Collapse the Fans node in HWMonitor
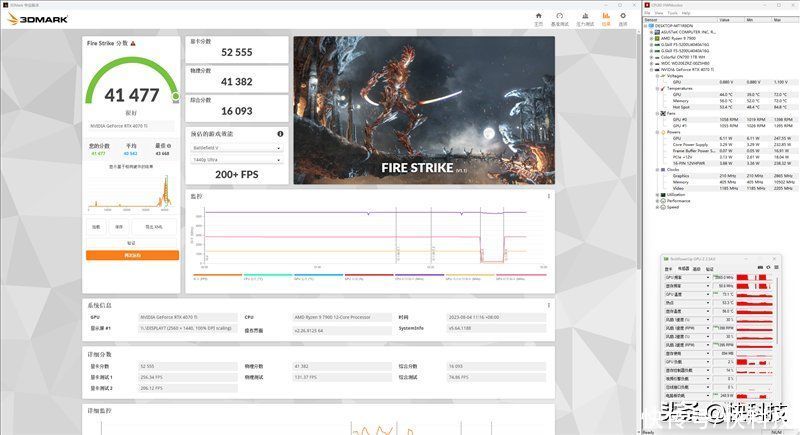This screenshot has width=800, height=435. click(x=657, y=113)
